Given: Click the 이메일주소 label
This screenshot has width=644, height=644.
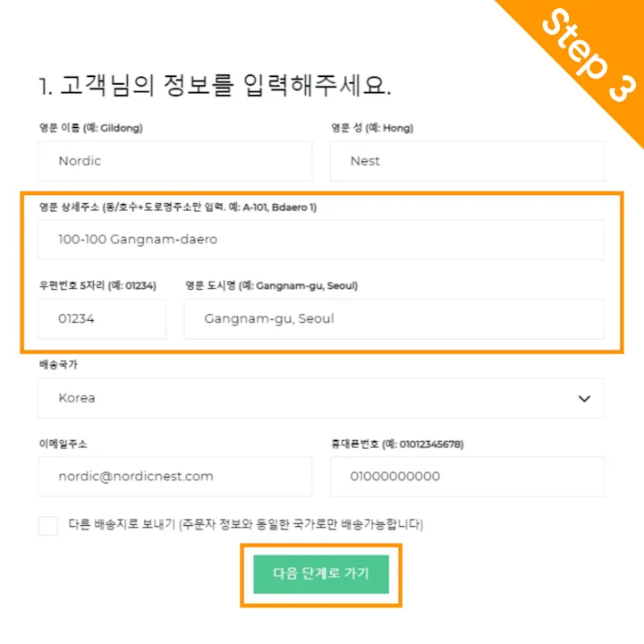Looking at the screenshot, I should [x=63, y=444].
